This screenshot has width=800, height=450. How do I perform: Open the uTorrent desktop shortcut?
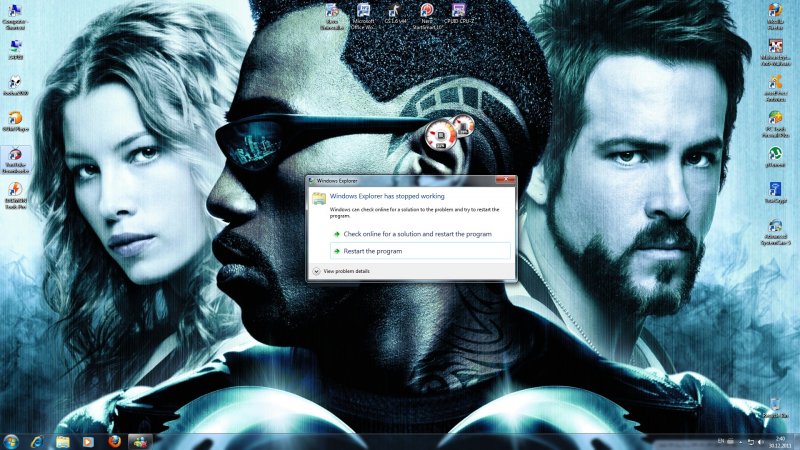pos(775,157)
